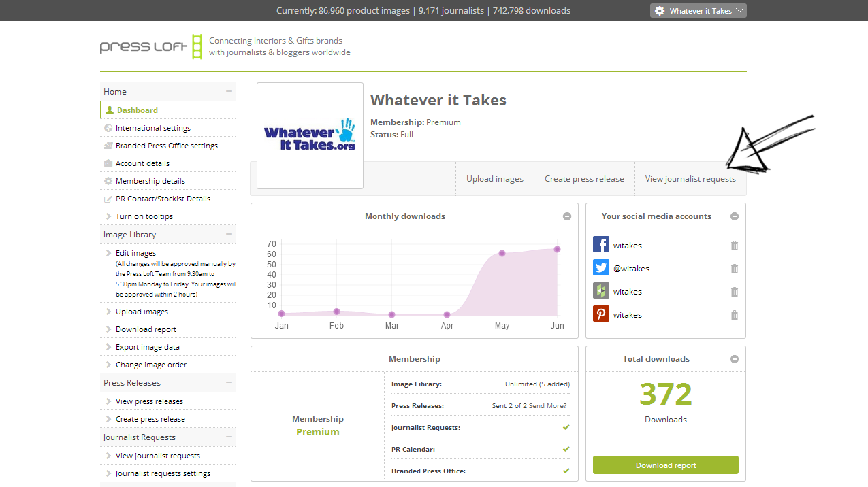868x487 pixels.
Task: Open View journalist requests in sidebar
Action: (x=158, y=456)
